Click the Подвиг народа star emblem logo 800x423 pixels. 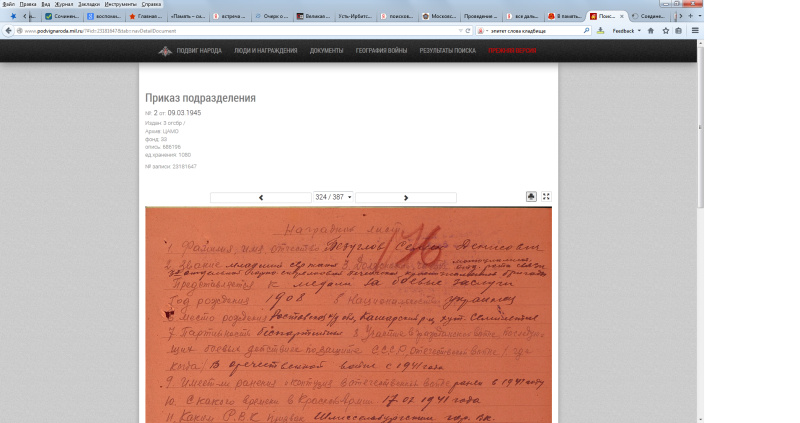pyautogui.click(x=165, y=51)
